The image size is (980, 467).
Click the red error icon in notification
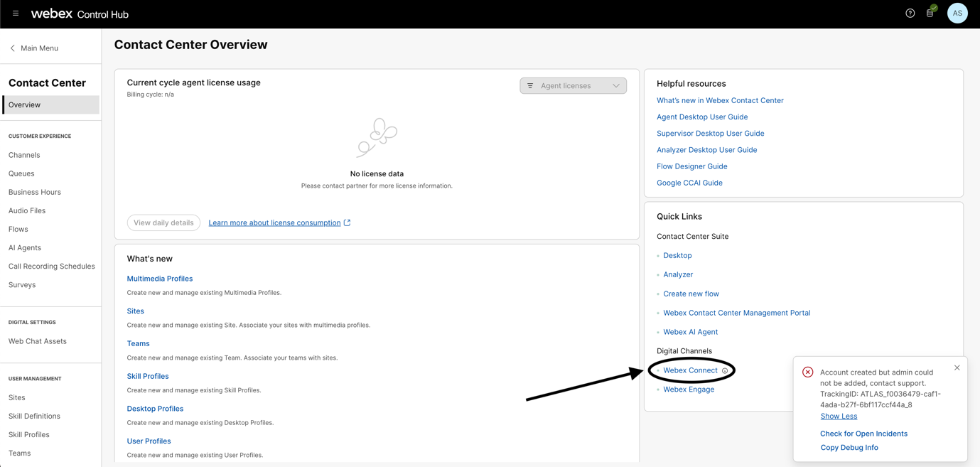tap(807, 372)
